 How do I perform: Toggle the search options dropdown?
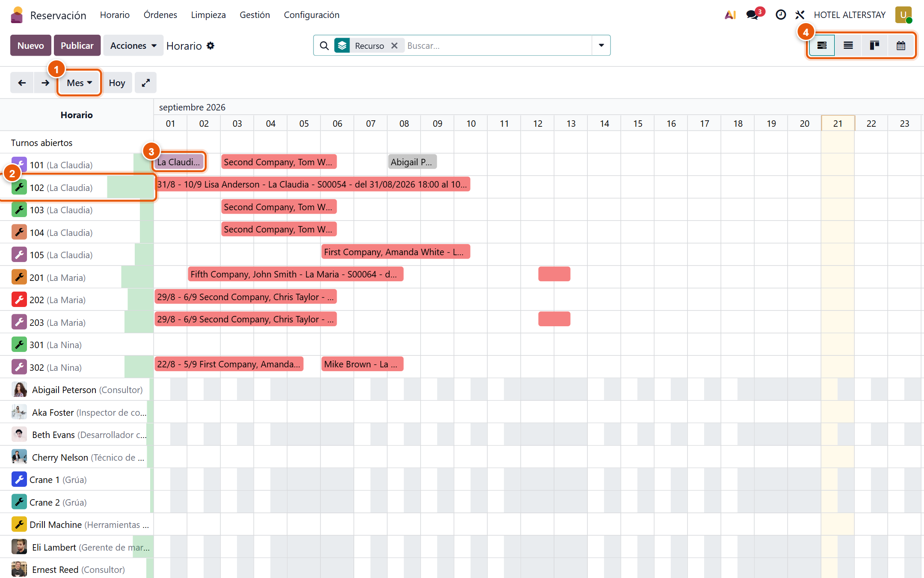click(601, 45)
